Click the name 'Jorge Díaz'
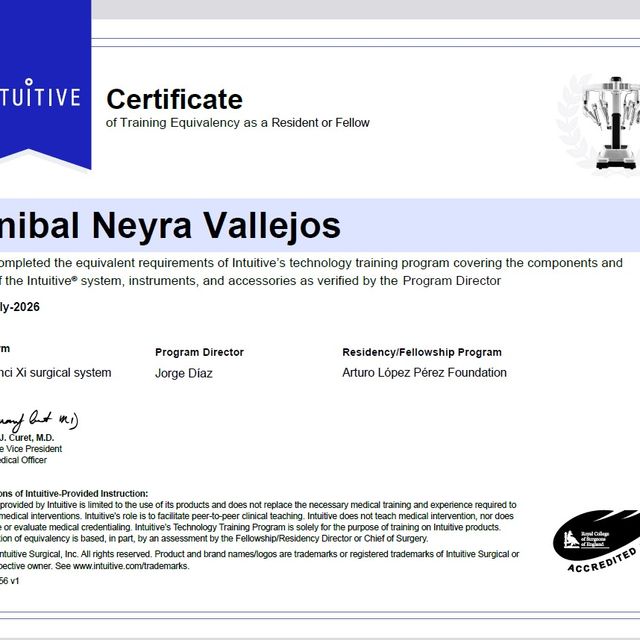This screenshot has height=640, width=640. pyautogui.click(x=184, y=373)
